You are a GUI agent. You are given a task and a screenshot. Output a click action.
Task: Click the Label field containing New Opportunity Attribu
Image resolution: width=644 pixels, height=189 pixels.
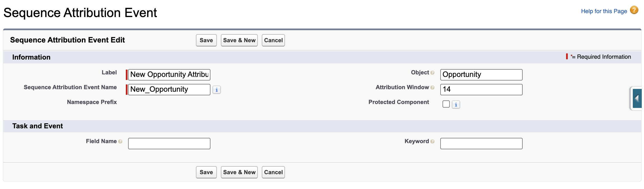pos(169,74)
